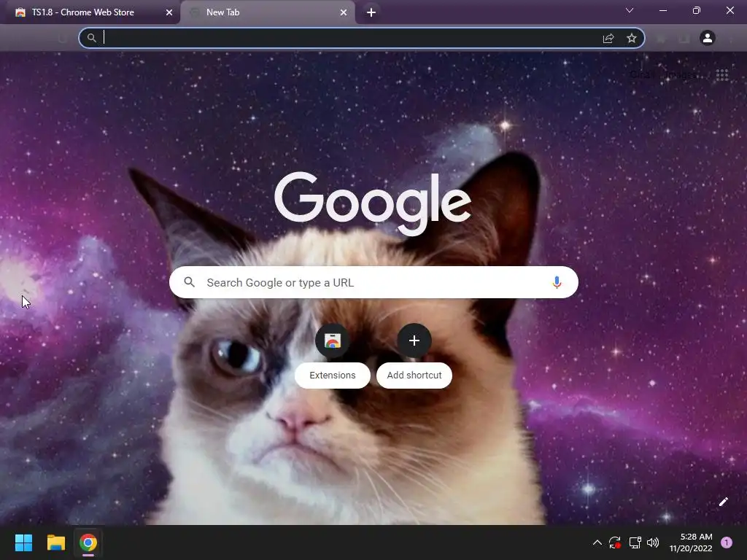Click the share this page icon
Screen dimensions: 747x560
click(608, 38)
